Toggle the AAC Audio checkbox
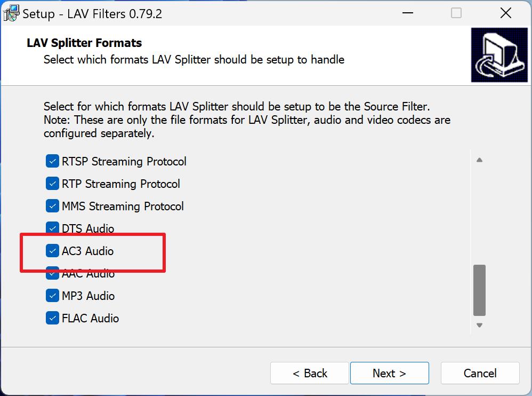Image resolution: width=532 pixels, height=396 pixels. pos(52,273)
